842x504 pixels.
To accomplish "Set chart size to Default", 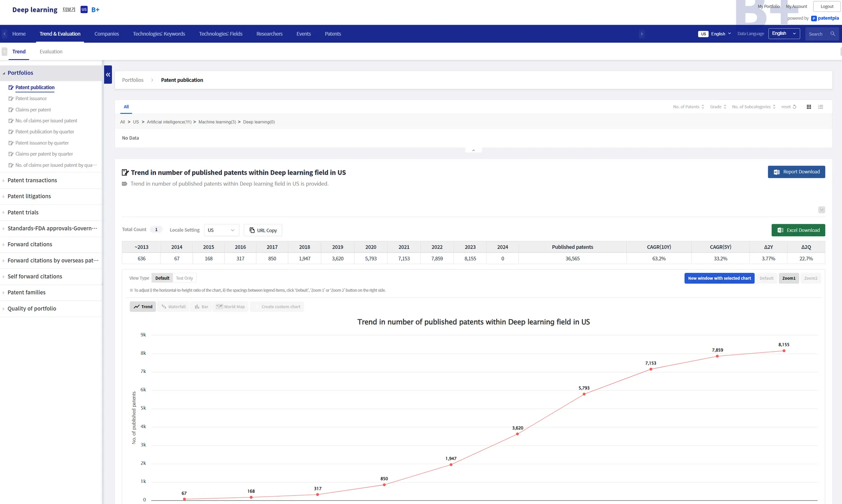I will (x=766, y=278).
